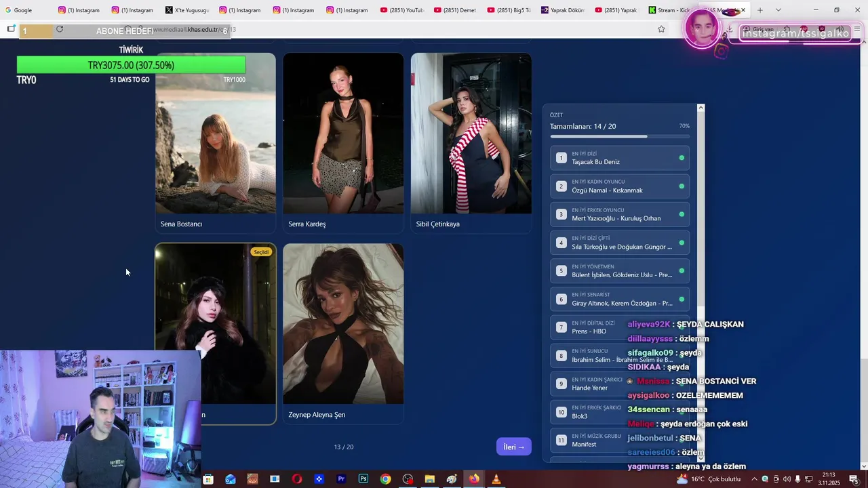Open summary item Prens - HBO
868x488 pixels.
pos(620,327)
